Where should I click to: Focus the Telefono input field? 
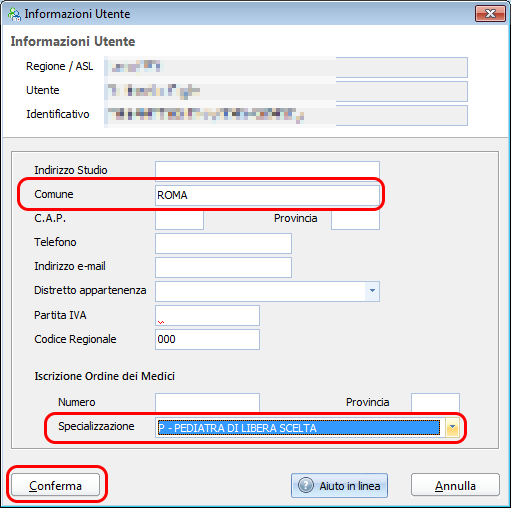tap(223, 243)
